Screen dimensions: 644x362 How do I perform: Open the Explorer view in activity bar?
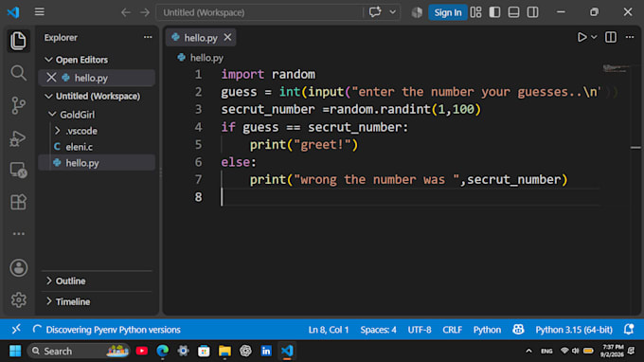pyautogui.click(x=18, y=41)
